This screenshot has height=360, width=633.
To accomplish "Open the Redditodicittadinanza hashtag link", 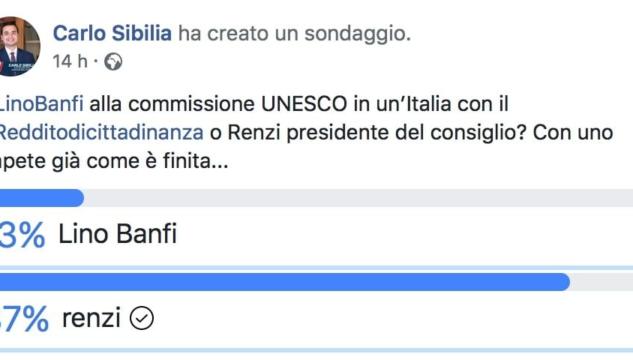I will coord(101,132).
